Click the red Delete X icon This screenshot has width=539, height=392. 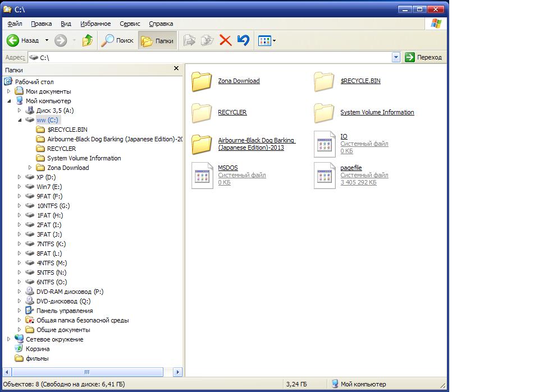(x=226, y=40)
